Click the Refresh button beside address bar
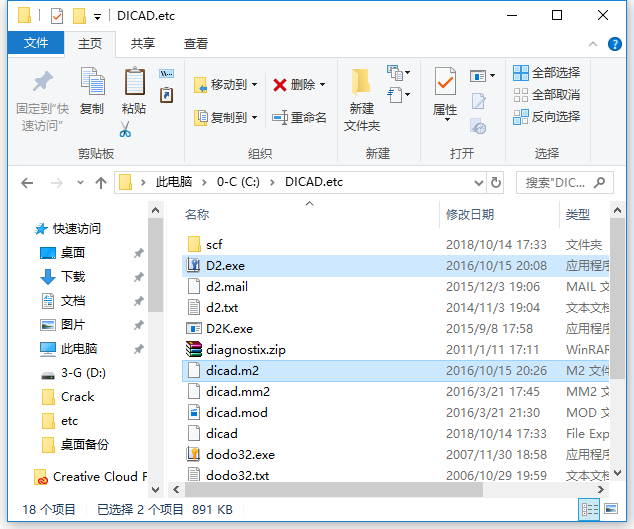Image resolution: width=634 pixels, height=529 pixels. click(496, 182)
